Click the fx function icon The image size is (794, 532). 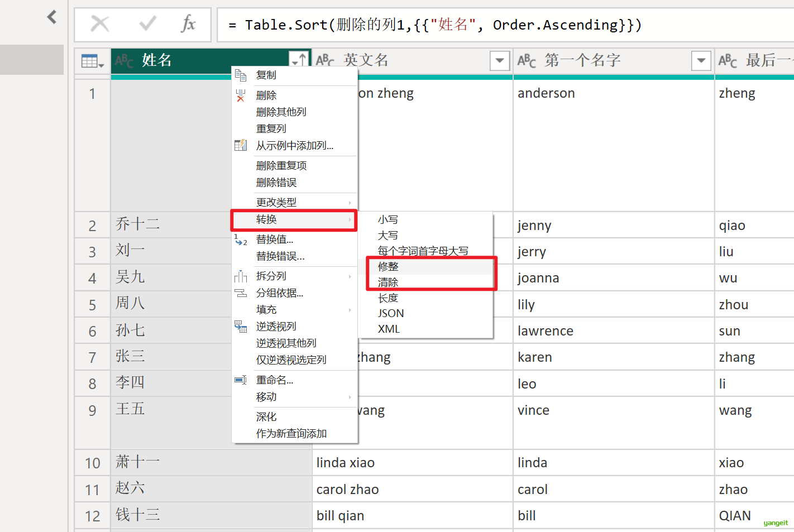click(x=188, y=24)
